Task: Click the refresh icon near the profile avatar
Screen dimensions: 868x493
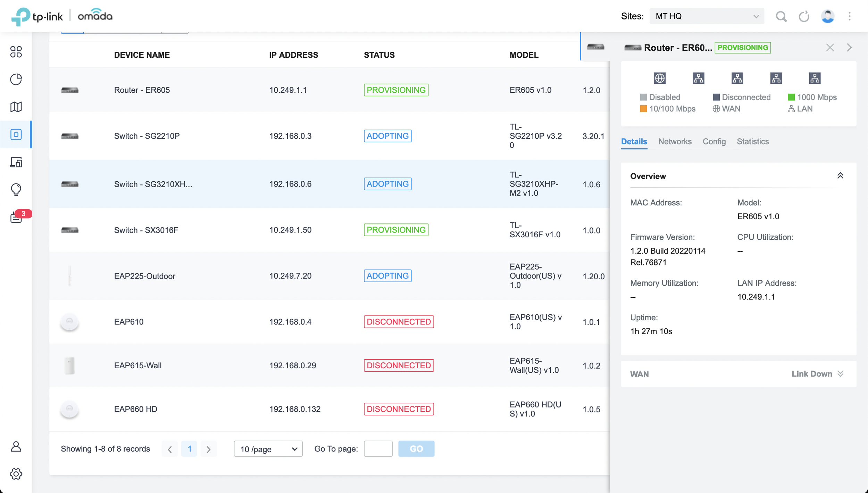Action: click(804, 16)
